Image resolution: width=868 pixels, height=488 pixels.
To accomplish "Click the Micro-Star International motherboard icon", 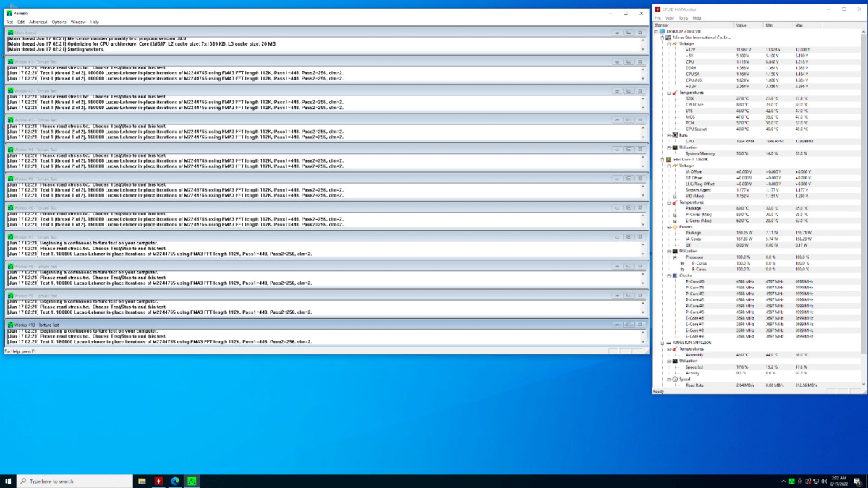I will click(669, 37).
